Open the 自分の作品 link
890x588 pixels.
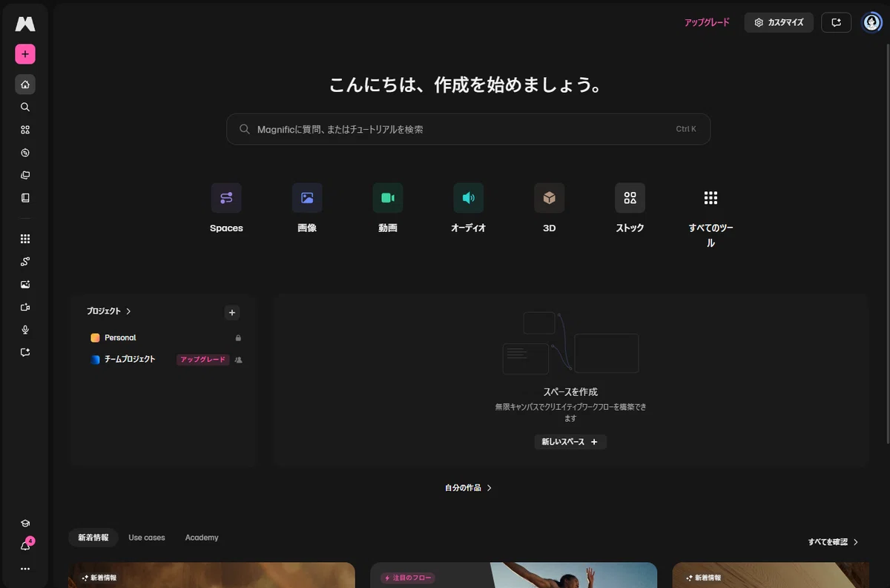(468, 488)
